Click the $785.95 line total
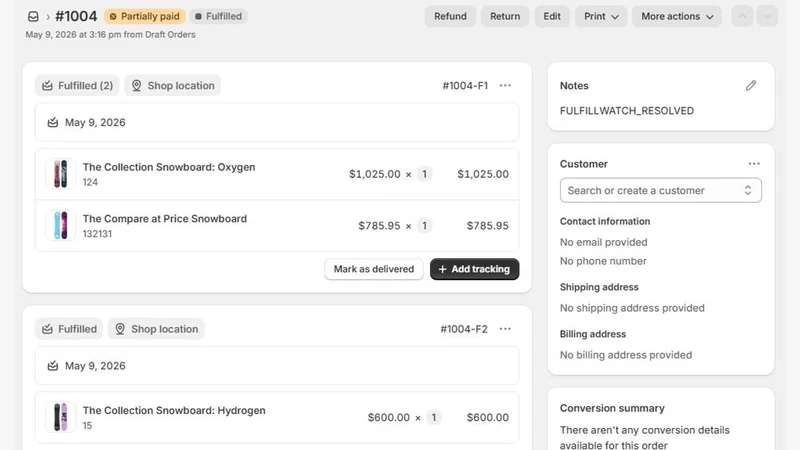800x450 pixels. click(x=487, y=226)
